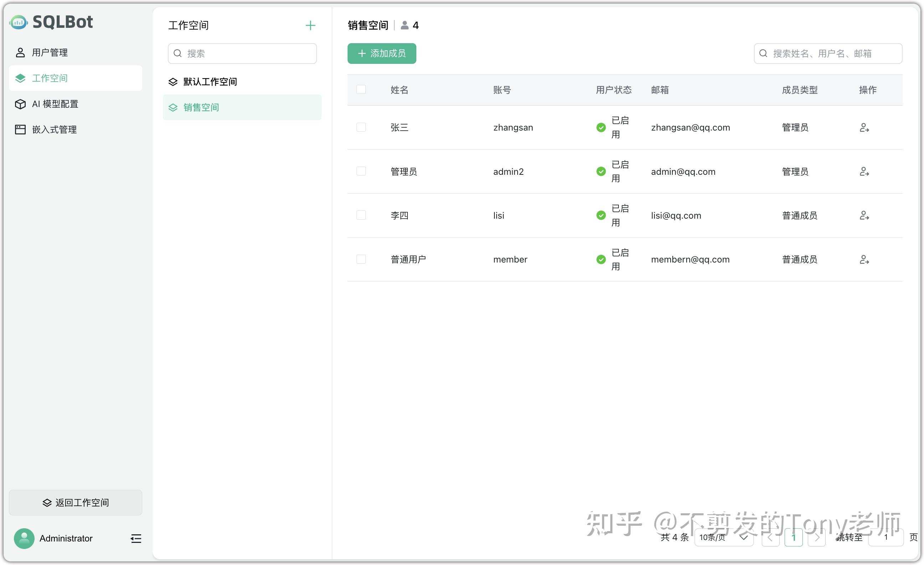Viewport: 924px width, 565px height.
Task: Open 用户管理 in the sidebar
Action: [x=75, y=52]
